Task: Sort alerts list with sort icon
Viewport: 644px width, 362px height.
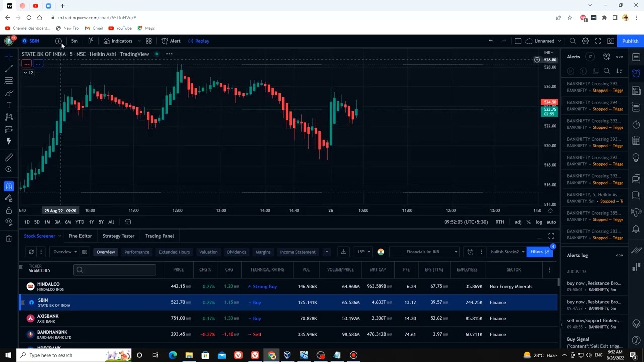Action: (619, 71)
